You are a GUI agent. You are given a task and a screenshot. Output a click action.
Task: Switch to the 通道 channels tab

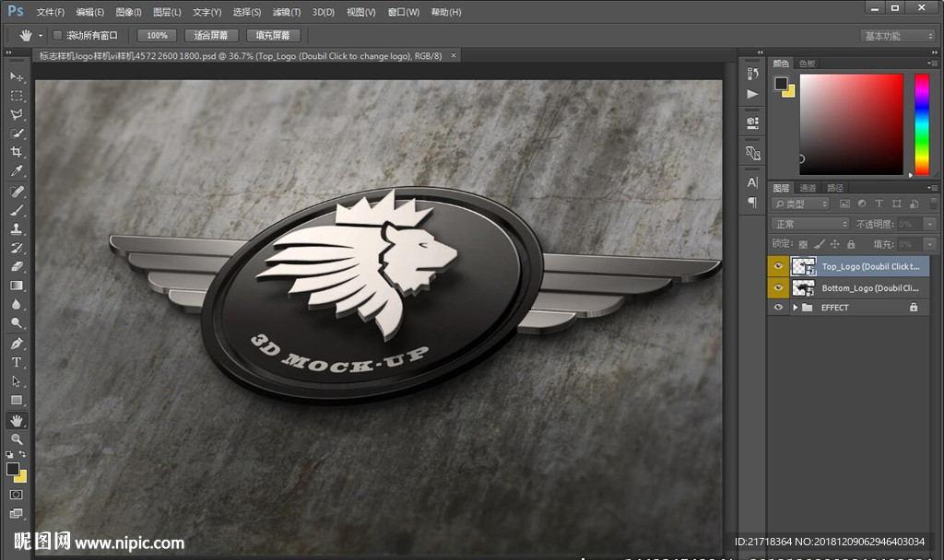pos(808,188)
